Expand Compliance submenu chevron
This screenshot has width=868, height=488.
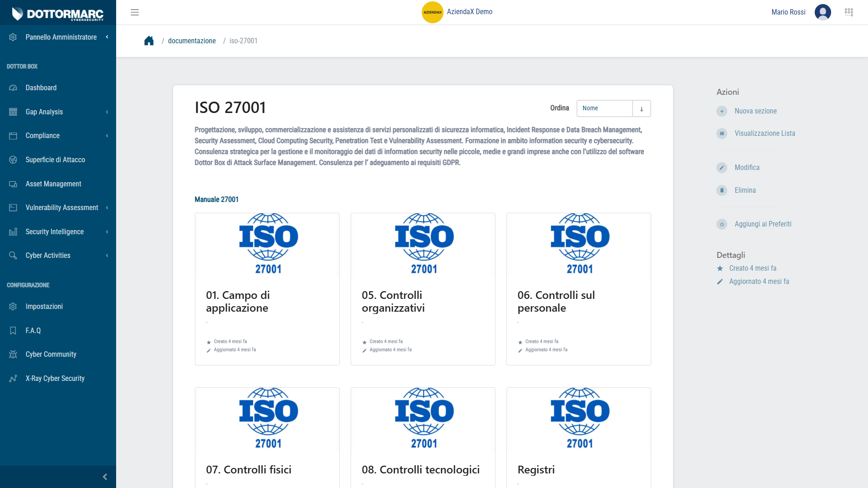click(x=107, y=136)
